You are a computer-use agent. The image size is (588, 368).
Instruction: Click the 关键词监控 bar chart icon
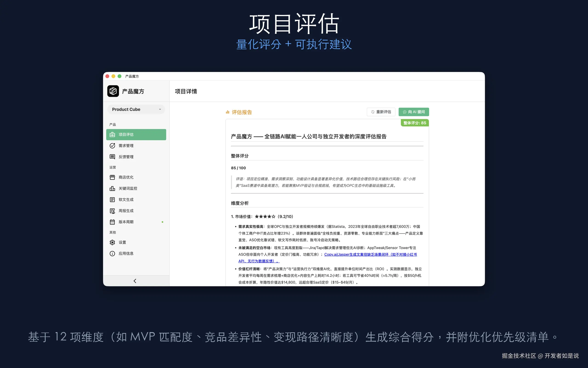pyautogui.click(x=112, y=188)
